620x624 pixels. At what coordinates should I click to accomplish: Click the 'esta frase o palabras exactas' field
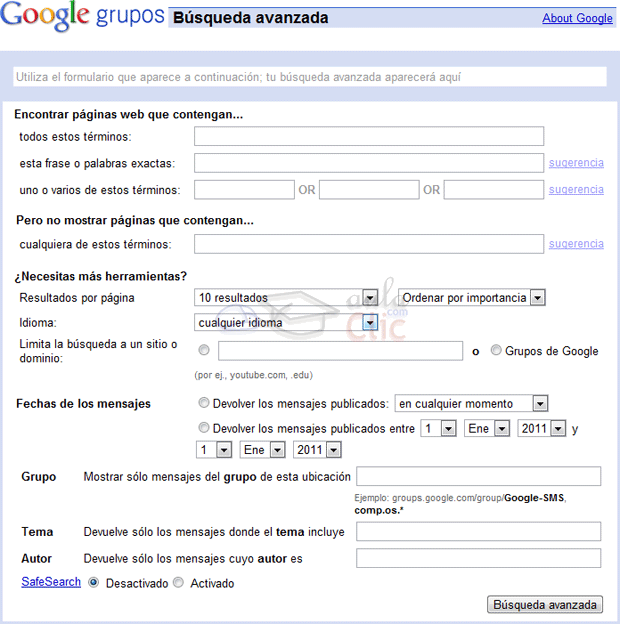click(x=369, y=163)
